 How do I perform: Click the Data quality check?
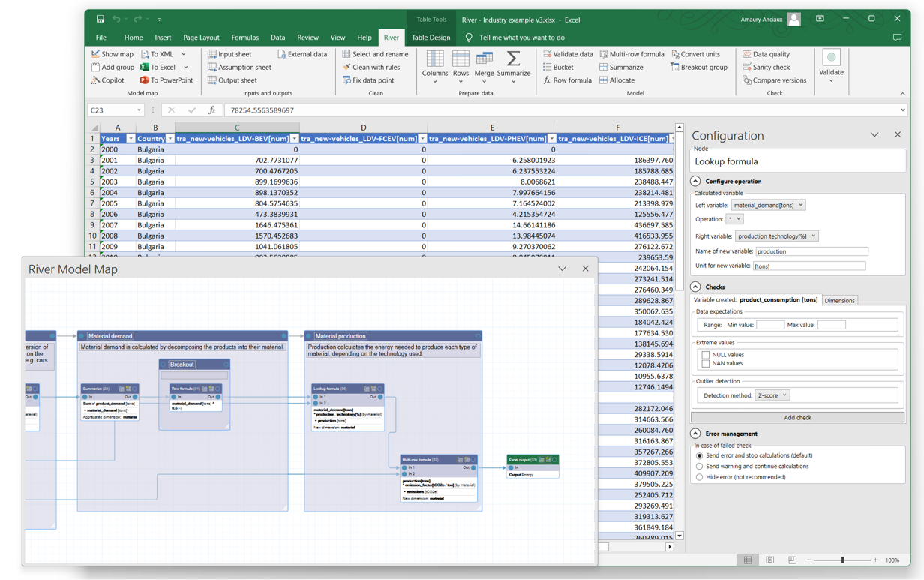765,54
